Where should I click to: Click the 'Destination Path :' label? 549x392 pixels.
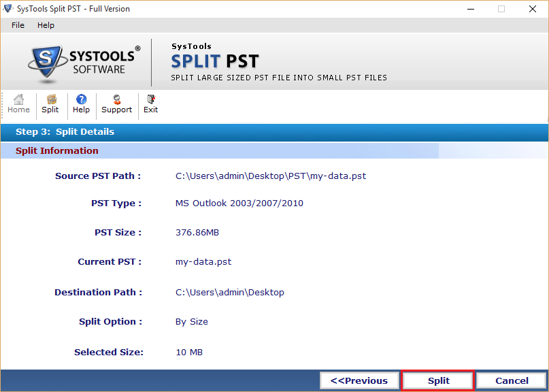click(x=99, y=292)
